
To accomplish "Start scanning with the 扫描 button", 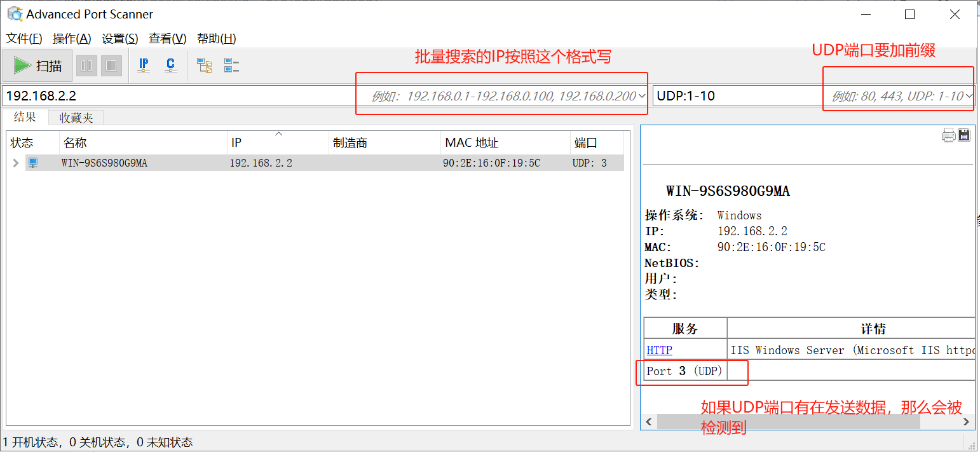I will pos(37,65).
